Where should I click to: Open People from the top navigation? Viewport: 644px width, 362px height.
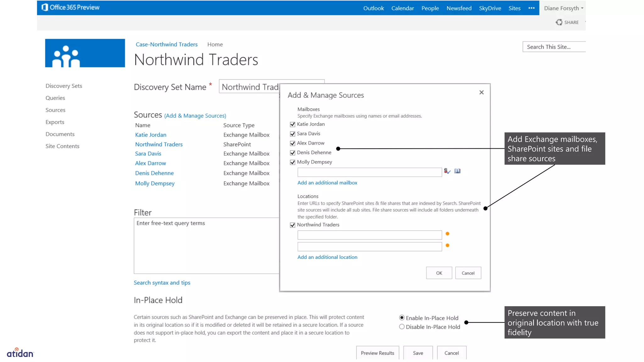pos(430,8)
